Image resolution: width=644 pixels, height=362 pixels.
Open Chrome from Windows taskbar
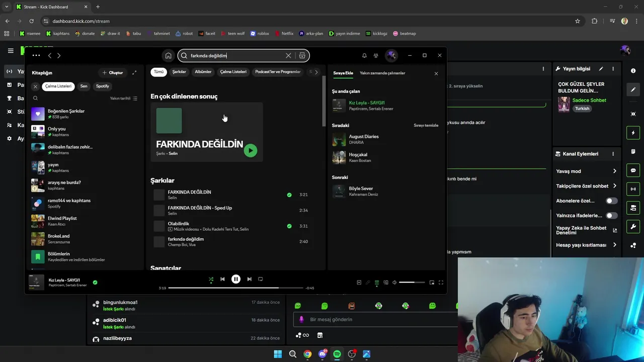(307, 354)
